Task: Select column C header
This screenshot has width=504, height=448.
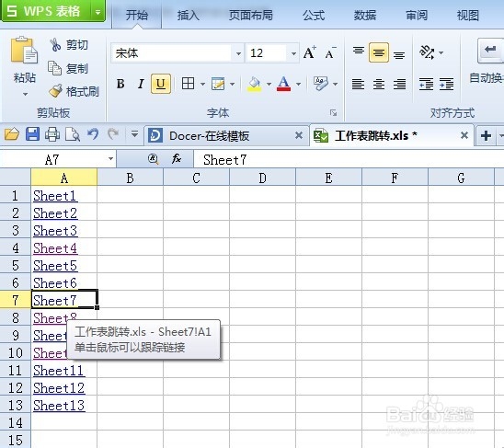Action: point(197,178)
